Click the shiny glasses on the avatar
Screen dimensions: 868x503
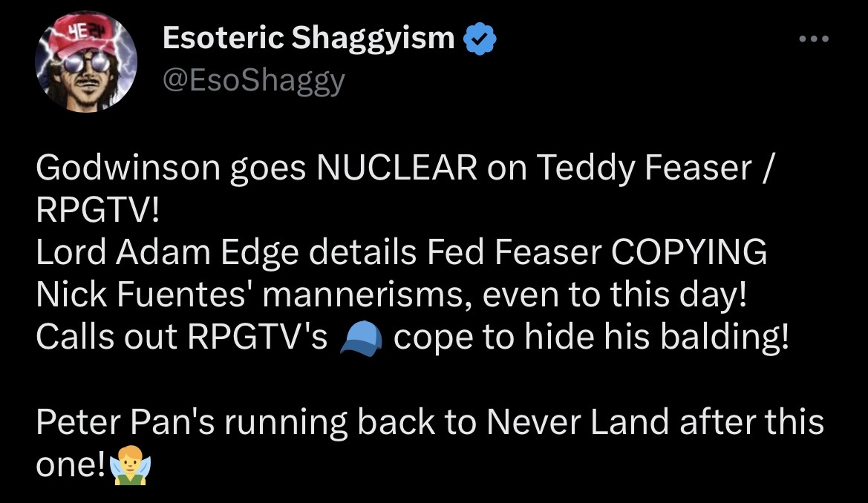pyautogui.click(x=86, y=64)
